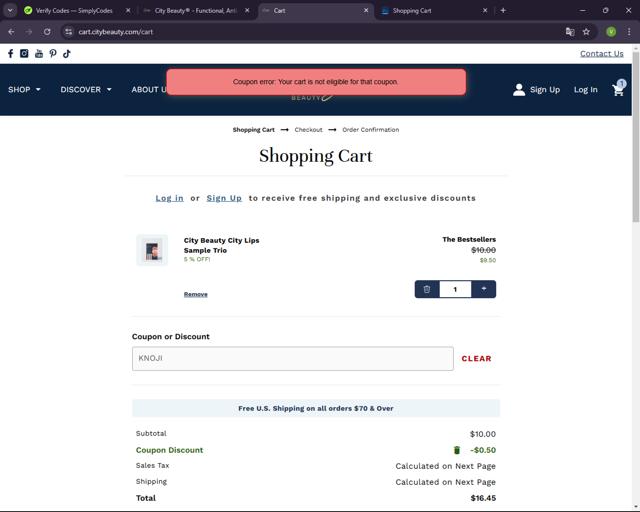Click the CLEAR coupon button
The image size is (640, 512).
pos(476,358)
